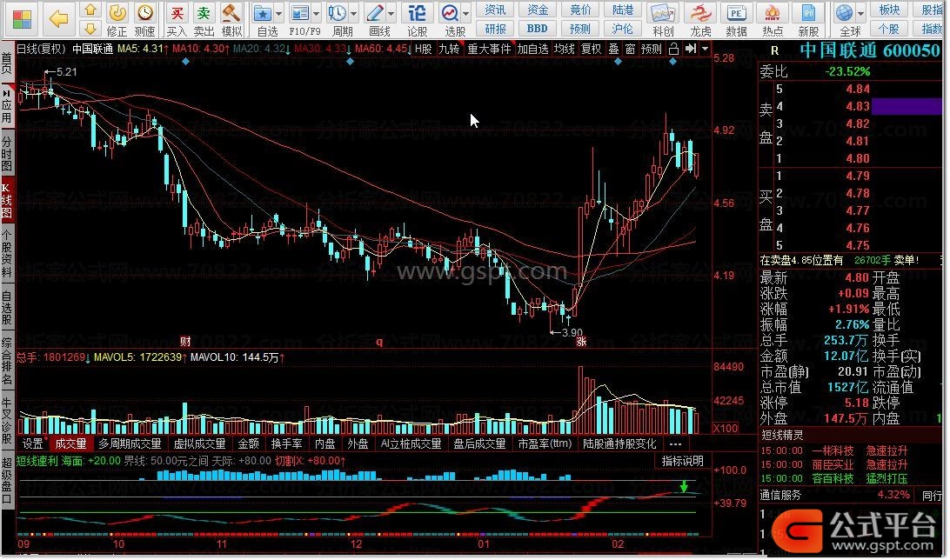950x560 pixels.
Task: Click the green down arrow signal in indicator panel
Action: pos(684,486)
